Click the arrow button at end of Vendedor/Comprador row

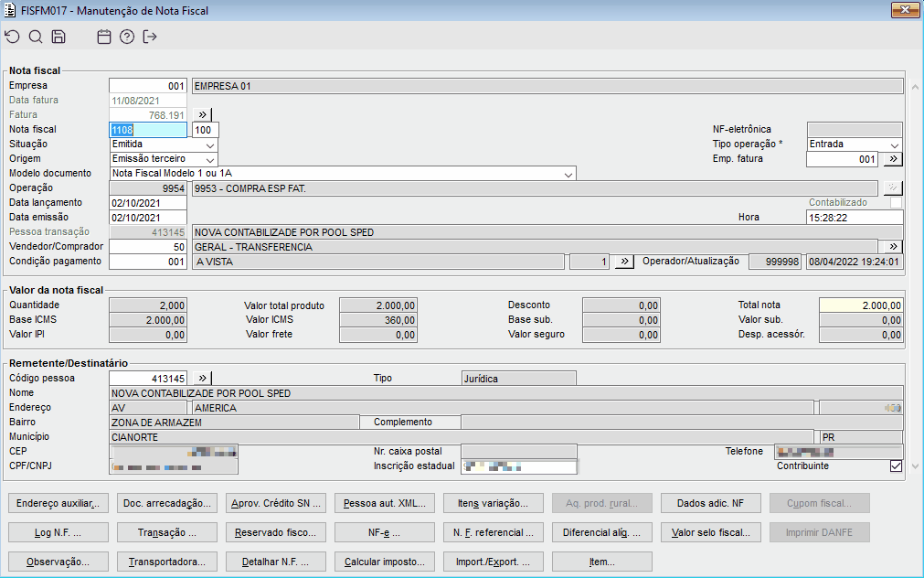[x=893, y=247]
